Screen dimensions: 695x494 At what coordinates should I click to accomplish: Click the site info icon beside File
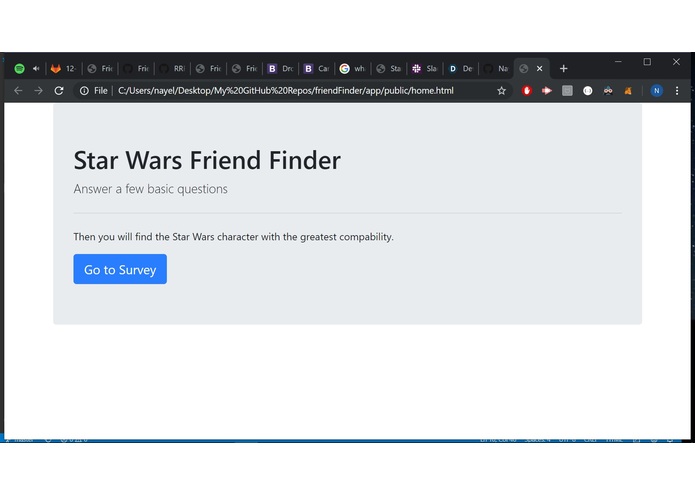84,91
